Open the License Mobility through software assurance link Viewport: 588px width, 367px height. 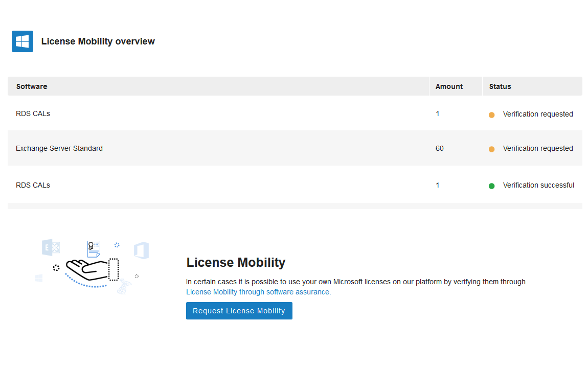258,292
